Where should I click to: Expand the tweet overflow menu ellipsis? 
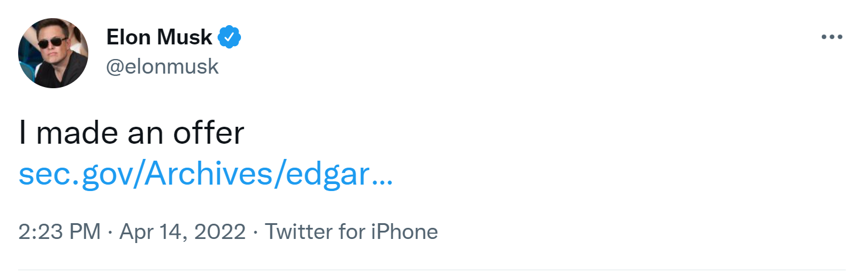831,37
